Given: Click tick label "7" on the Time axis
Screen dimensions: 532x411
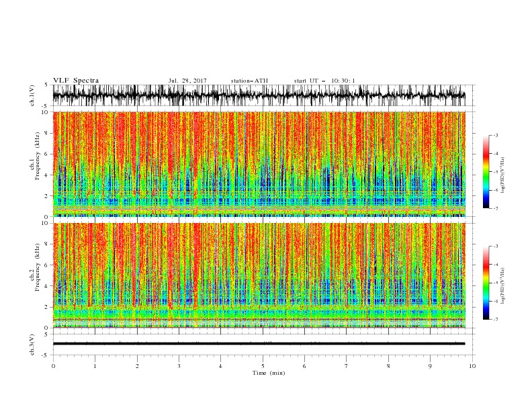Looking at the screenshot, I should point(347,366).
